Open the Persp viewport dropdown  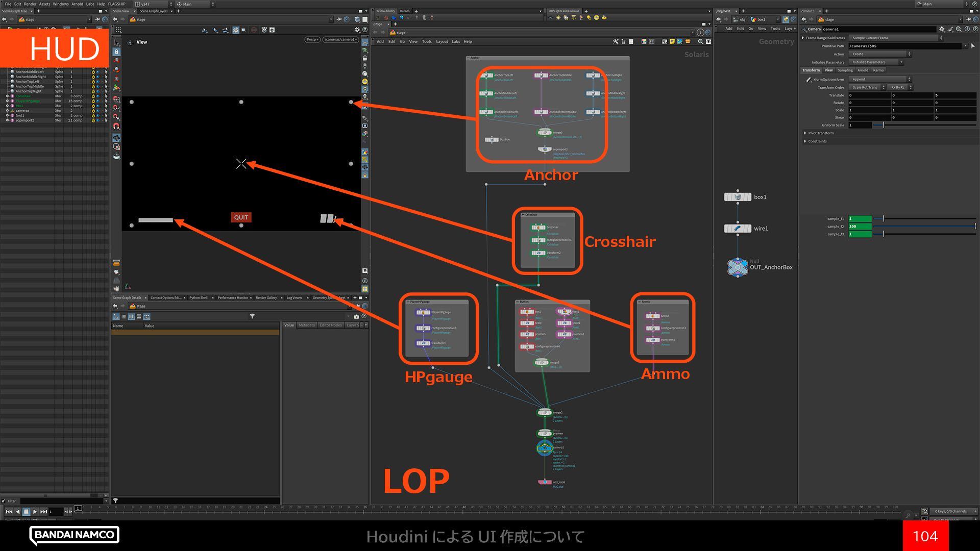tap(312, 40)
